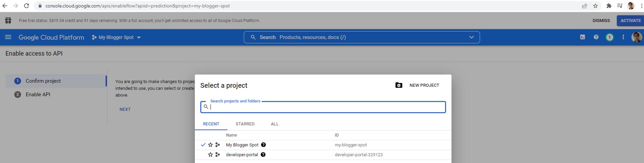The height and width of the screenshot is (163, 644).
Task: Bookmark this page with the star icon
Action: (595, 6)
